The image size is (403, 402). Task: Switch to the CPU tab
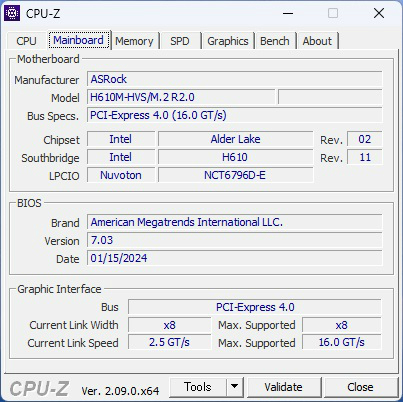tap(26, 41)
